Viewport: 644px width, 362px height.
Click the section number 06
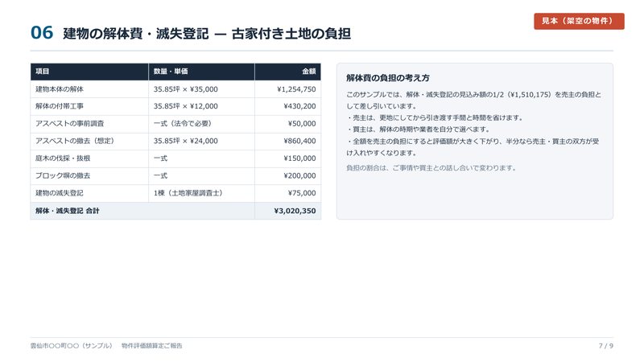point(42,33)
